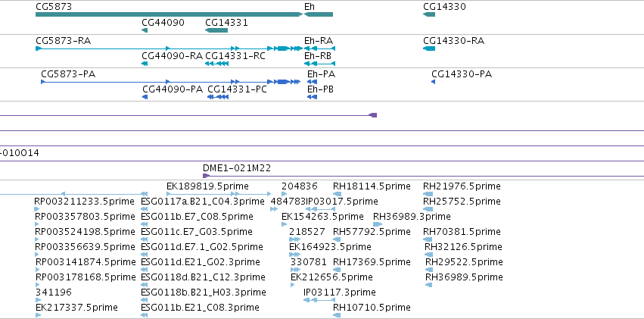Click the CG5873-PA protein label
The width and height of the screenshot is (644, 319).
tap(68, 74)
